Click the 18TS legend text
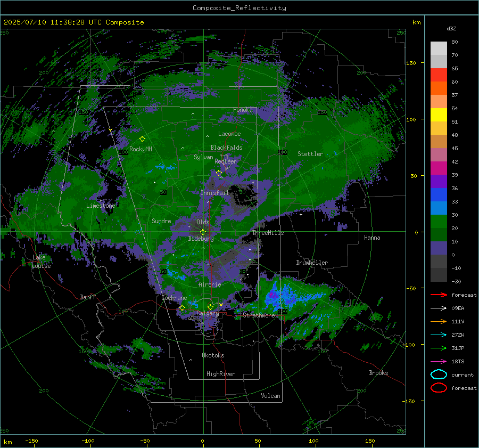This screenshot has height=448, width=479. click(x=458, y=362)
